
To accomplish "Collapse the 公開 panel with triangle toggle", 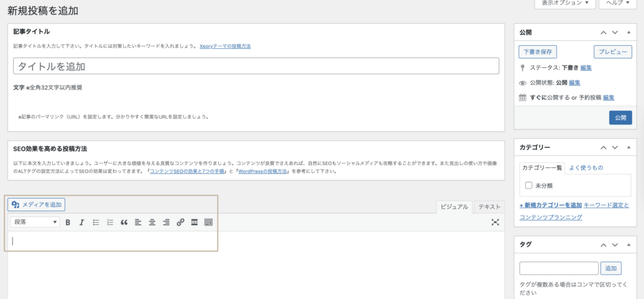I will [x=628, y=32].
